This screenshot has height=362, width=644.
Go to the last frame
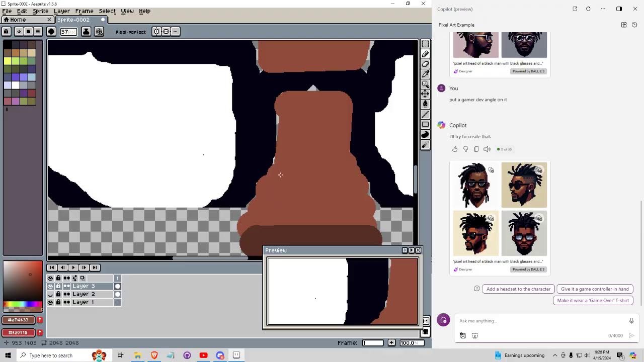[x=95, y=267]
